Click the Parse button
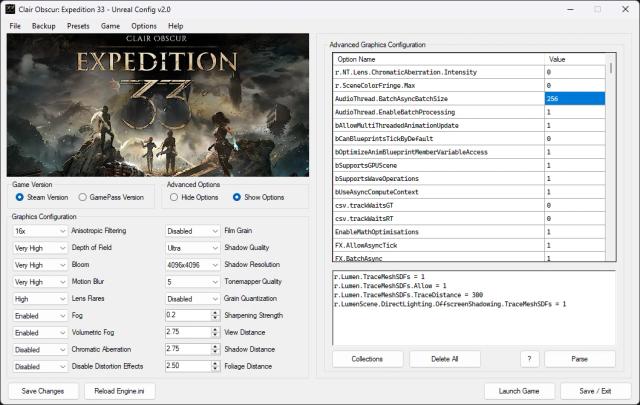This screenshot has height=405, width=640. [x=580, y=359]
